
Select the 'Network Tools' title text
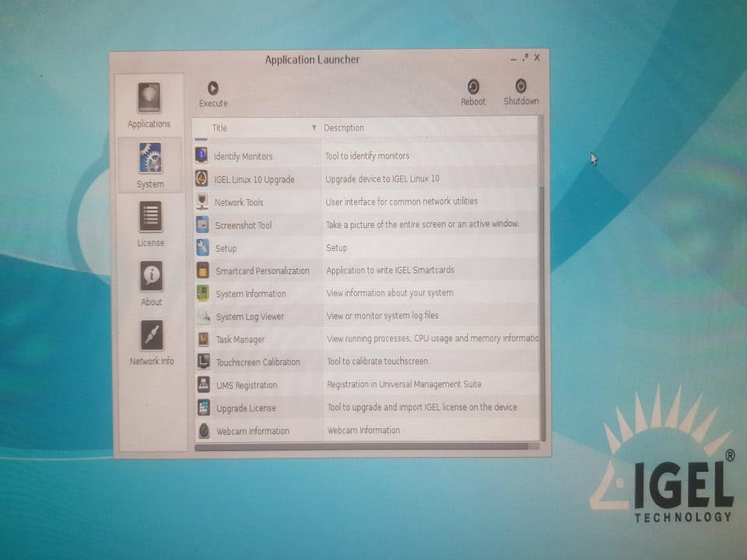click(239, 202)
